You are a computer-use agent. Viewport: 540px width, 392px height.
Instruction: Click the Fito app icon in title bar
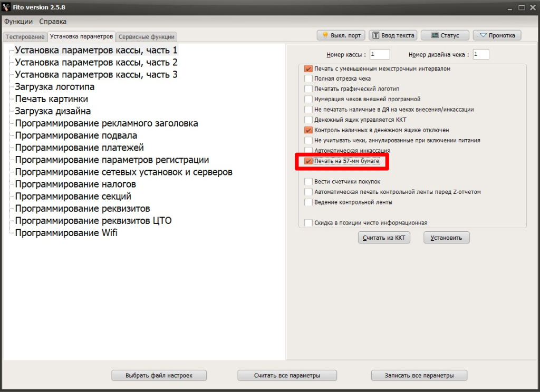pos(6,7)
